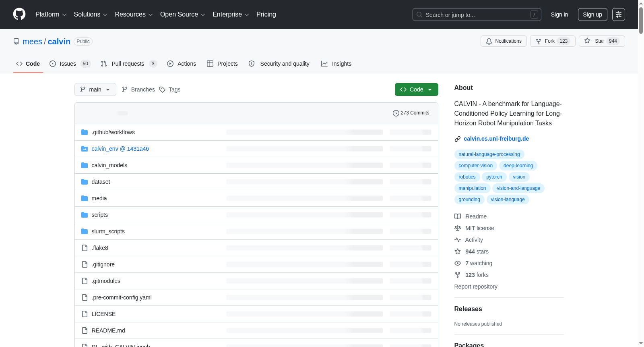Open the calvin.cs.uni-freiburg.de website link
The height and width of the screenshot is (347, 644).
(496, 139)
